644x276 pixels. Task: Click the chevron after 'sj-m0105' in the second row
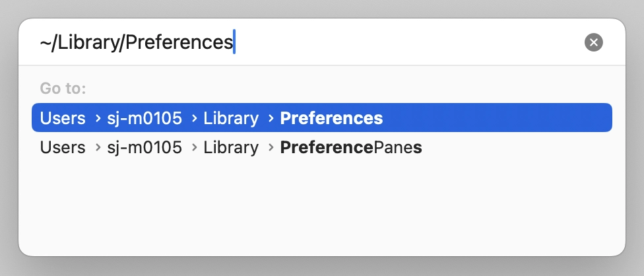click(x=193, y=149)
